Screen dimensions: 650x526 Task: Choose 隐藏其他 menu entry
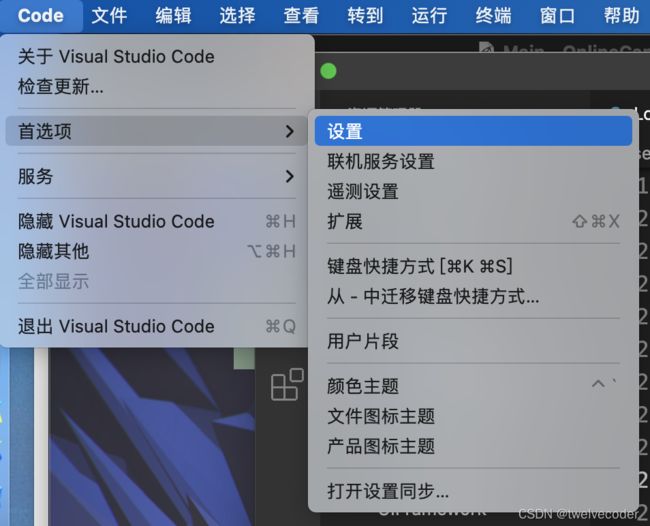pos(157,251)
